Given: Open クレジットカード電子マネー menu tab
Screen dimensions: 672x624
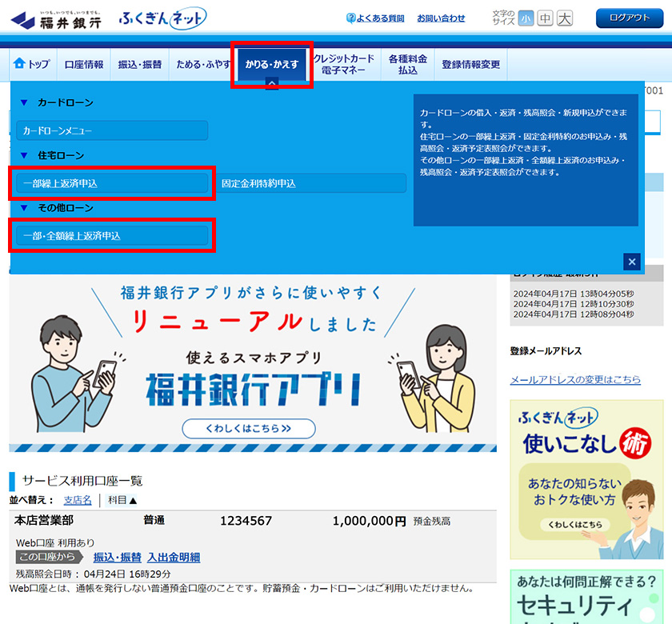Looking at the screenshot, I should click(344, 64).
